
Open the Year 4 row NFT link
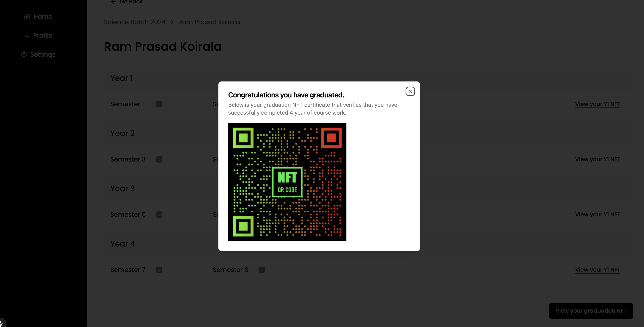[x=597, y=270]
